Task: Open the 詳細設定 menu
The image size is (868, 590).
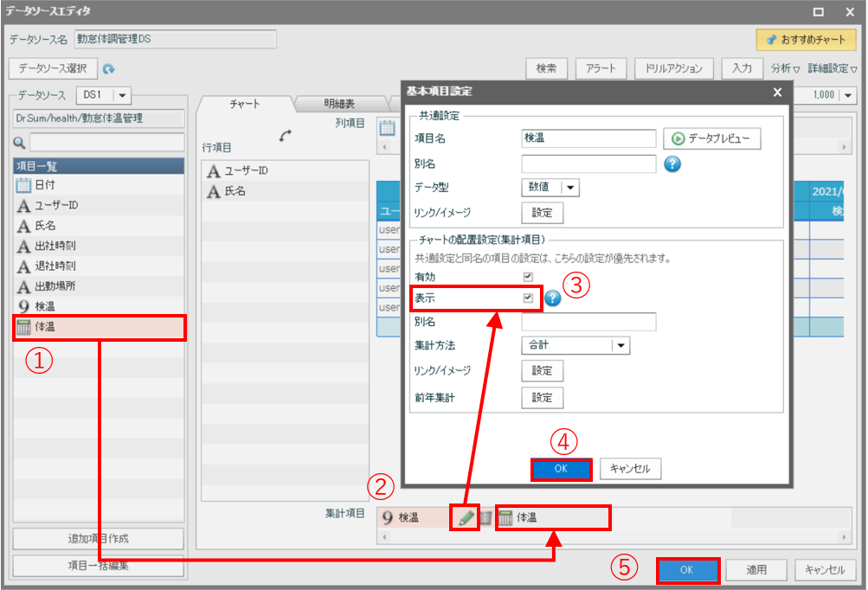Action: [x=833, y=68]
